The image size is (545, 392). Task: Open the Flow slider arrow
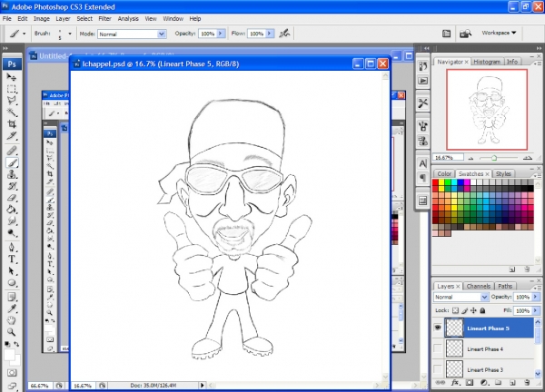click(270, 34)
